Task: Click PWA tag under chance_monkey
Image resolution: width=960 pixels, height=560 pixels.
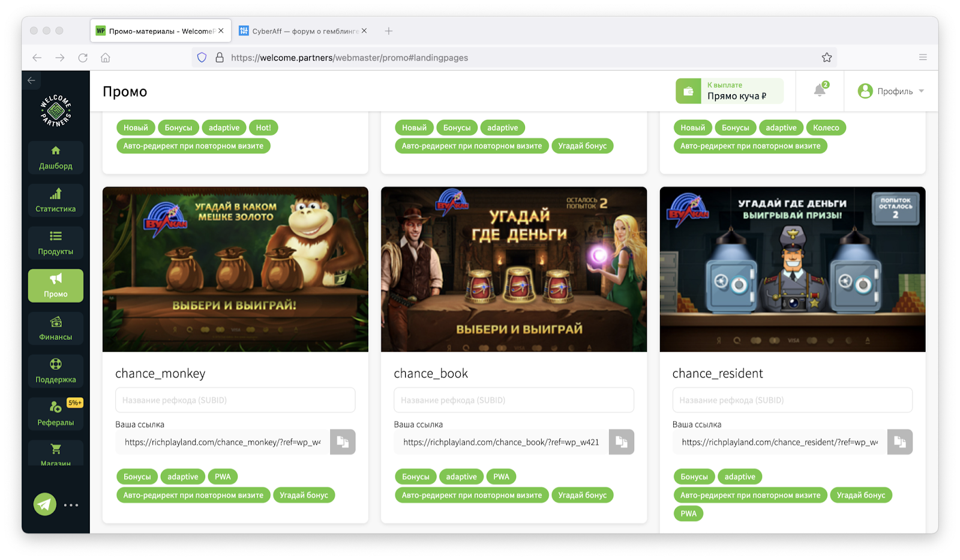Action: tap(223, 477)
